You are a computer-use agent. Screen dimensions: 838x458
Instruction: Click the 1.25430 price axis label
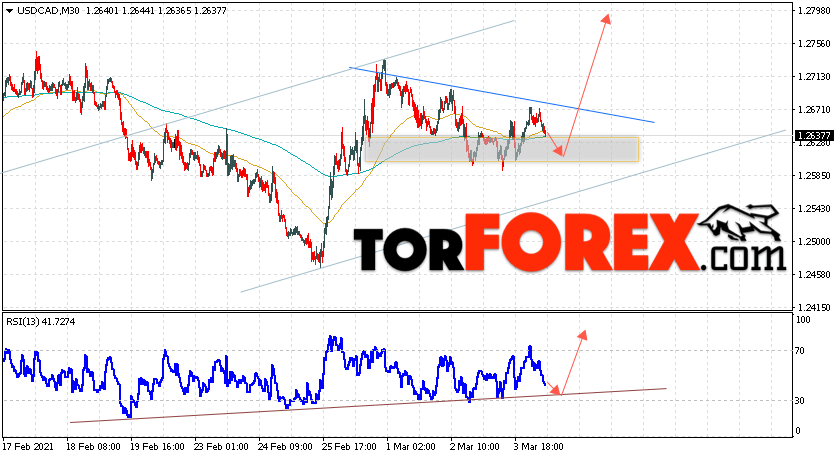[814, 208]
